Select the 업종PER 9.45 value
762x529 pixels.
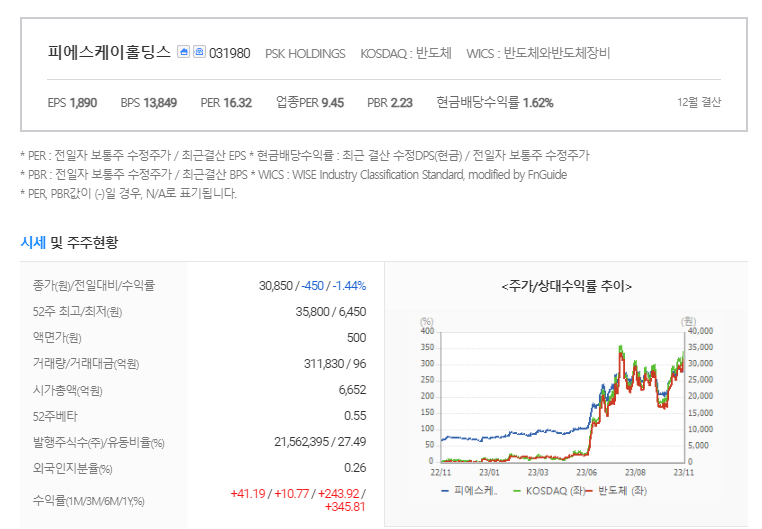[x=310, y=102]
